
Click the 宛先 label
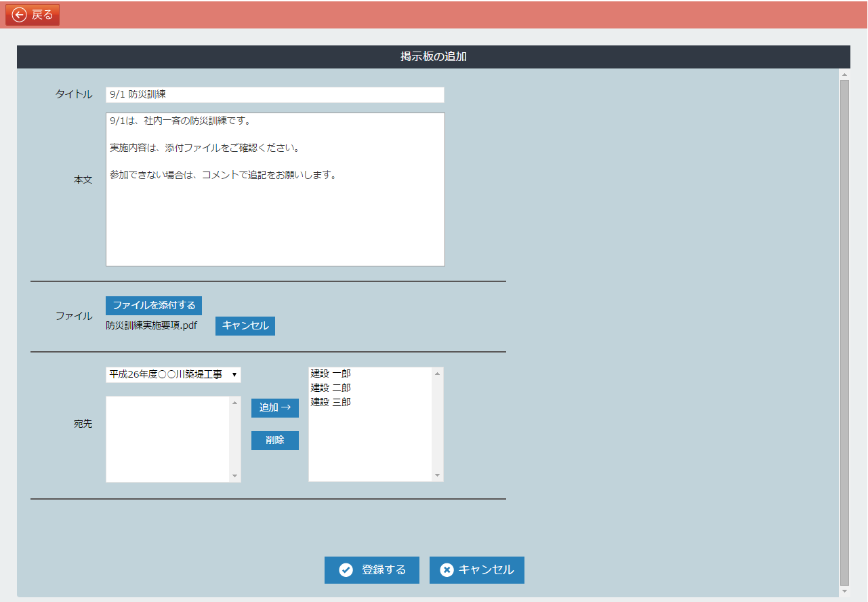point(83,424)
